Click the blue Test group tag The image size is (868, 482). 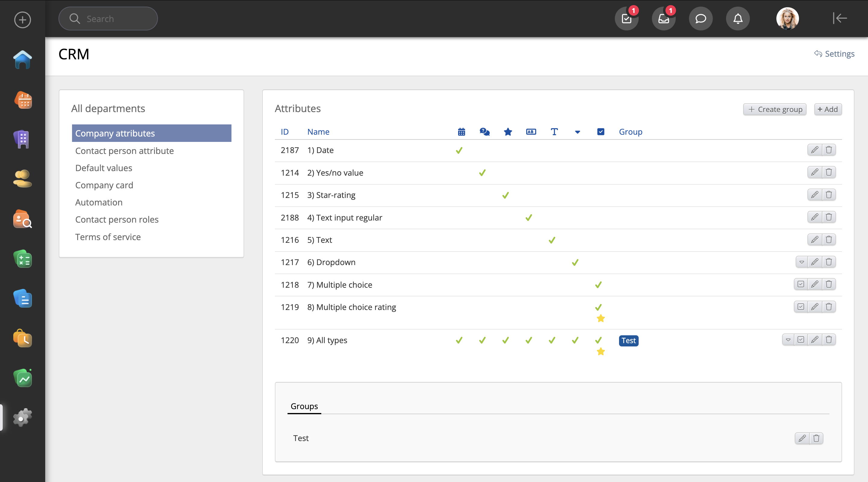click(628, 340)
